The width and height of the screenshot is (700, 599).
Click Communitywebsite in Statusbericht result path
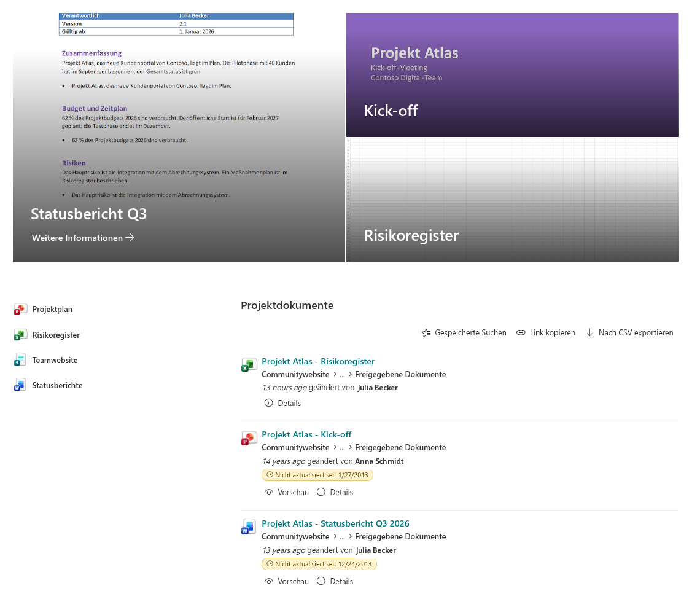[295, 536]
